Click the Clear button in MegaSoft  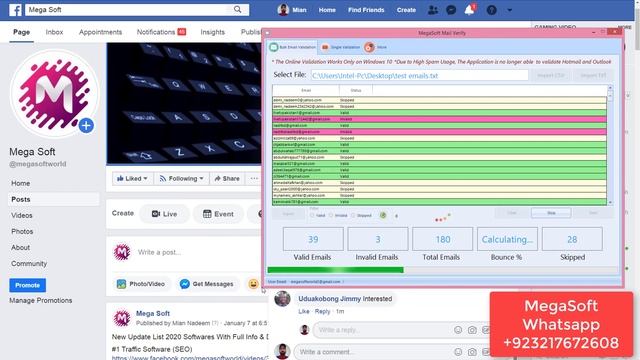[x=511, y=213]
